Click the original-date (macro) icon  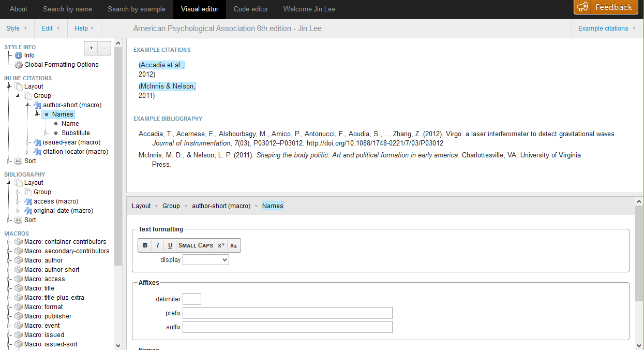28,211
